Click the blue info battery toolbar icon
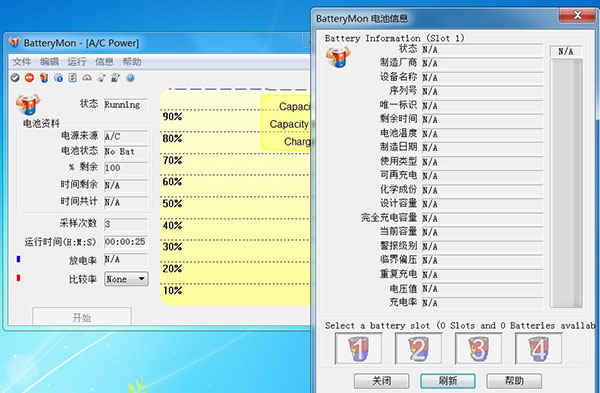The width and height of the screenshot is (600, 393). click(x=59, y=78)
